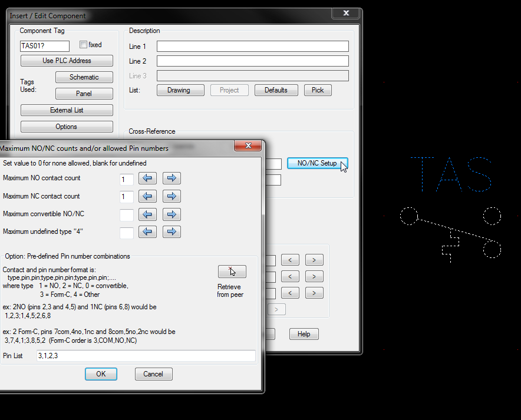Screen dimensions: 521x420
Task: Edit the Pin List value 3,1,2,3
Action: click(146, 356)
